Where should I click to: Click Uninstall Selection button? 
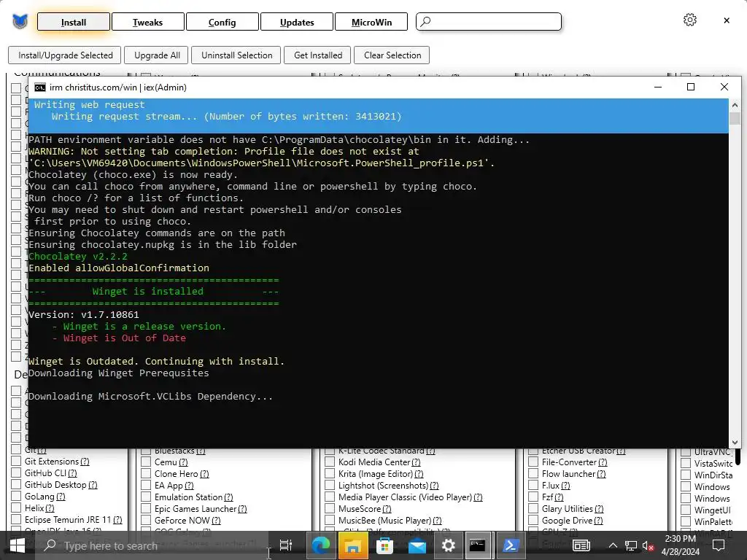(236, 55)
